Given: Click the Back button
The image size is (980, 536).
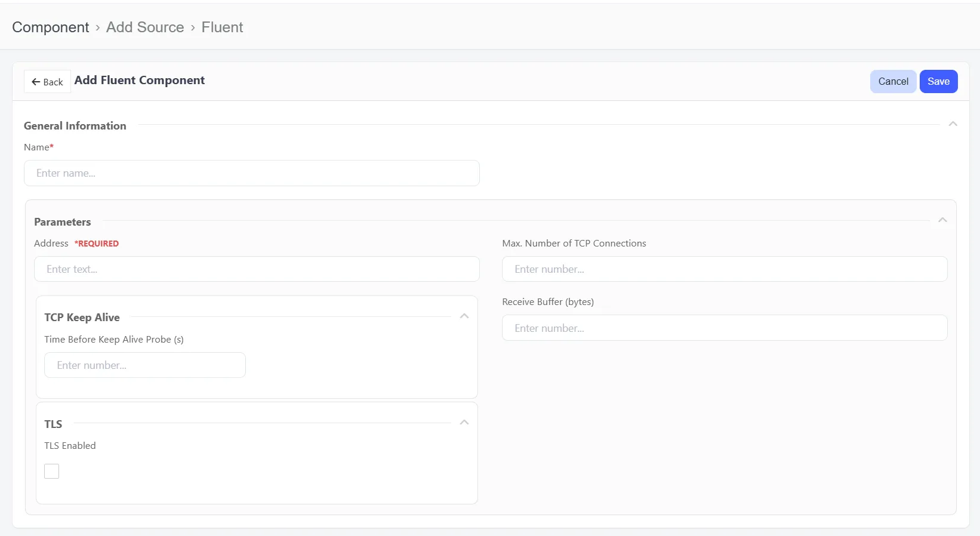Looking at the screenshot, I should click(47, 82).
